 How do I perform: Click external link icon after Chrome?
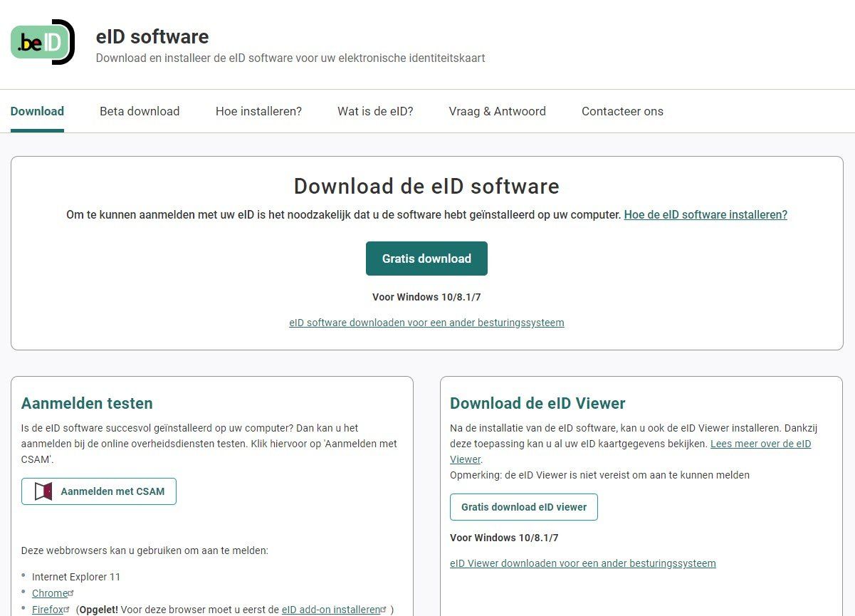pos(71,592)
